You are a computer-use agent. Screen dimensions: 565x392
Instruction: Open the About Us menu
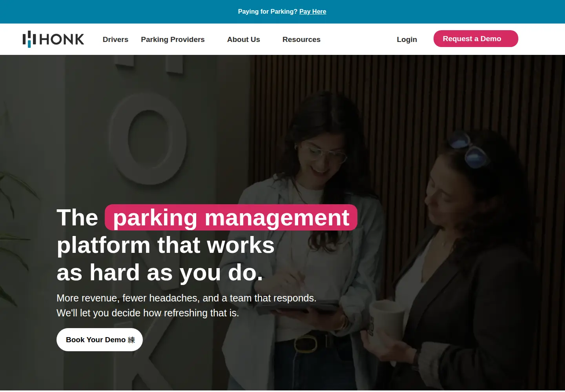[244, 40]
